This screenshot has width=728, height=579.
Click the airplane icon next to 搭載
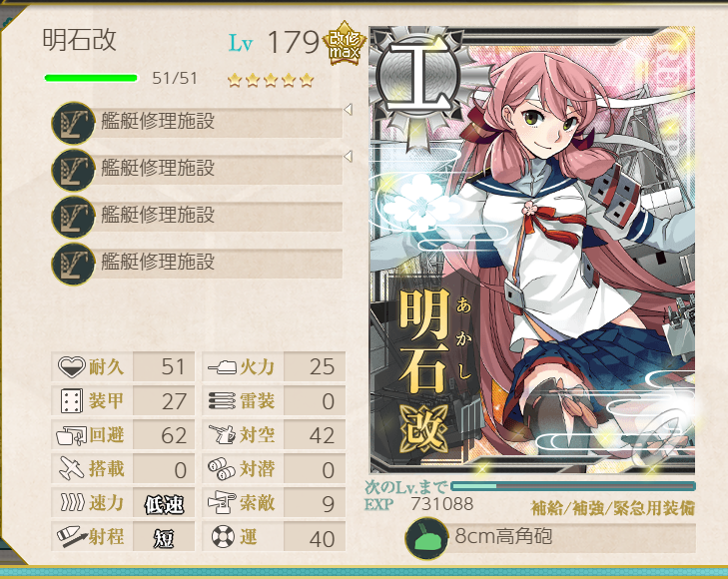point(72,468)
